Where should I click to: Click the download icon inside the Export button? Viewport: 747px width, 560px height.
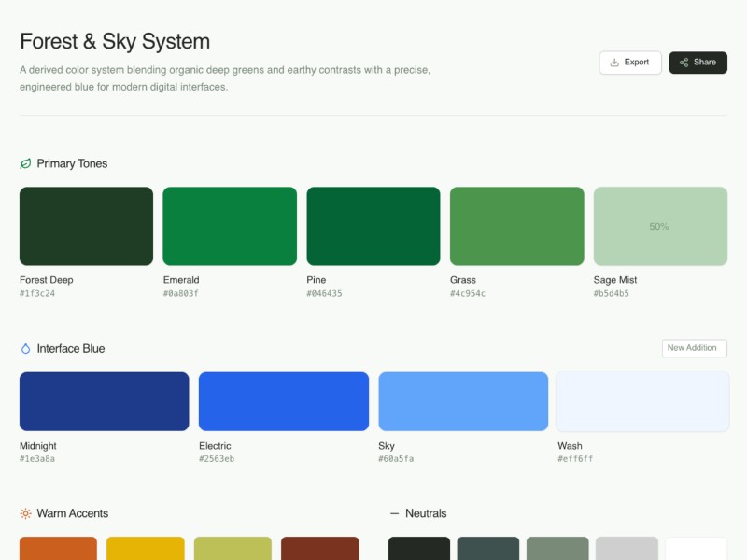coord(613,63)
